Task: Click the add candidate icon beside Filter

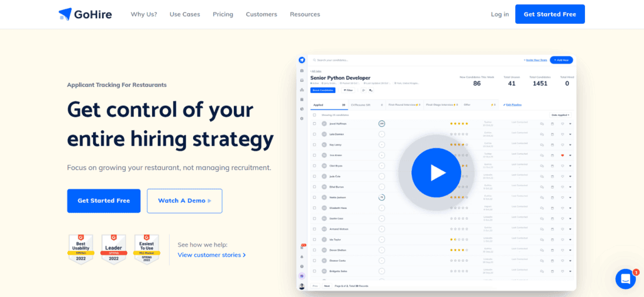Action: 364,90
